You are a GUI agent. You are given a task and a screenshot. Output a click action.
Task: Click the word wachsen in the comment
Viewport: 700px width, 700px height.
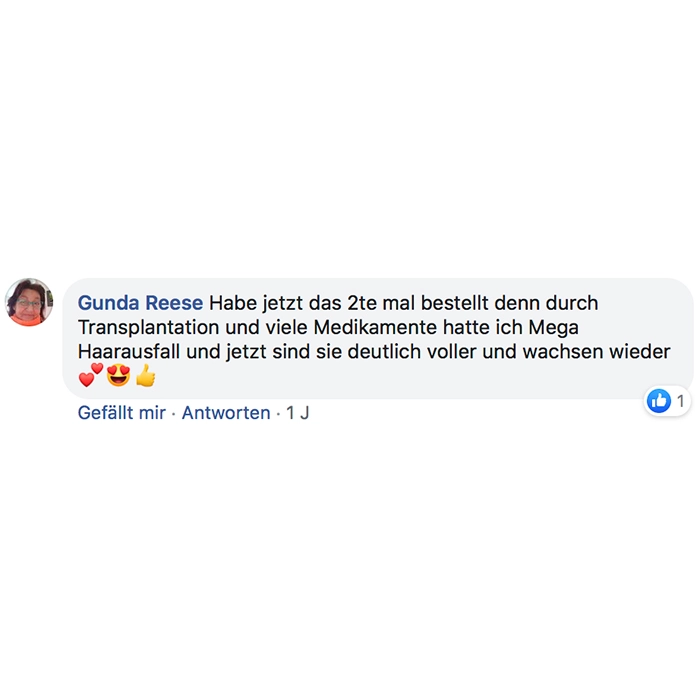tap(563, 351)
